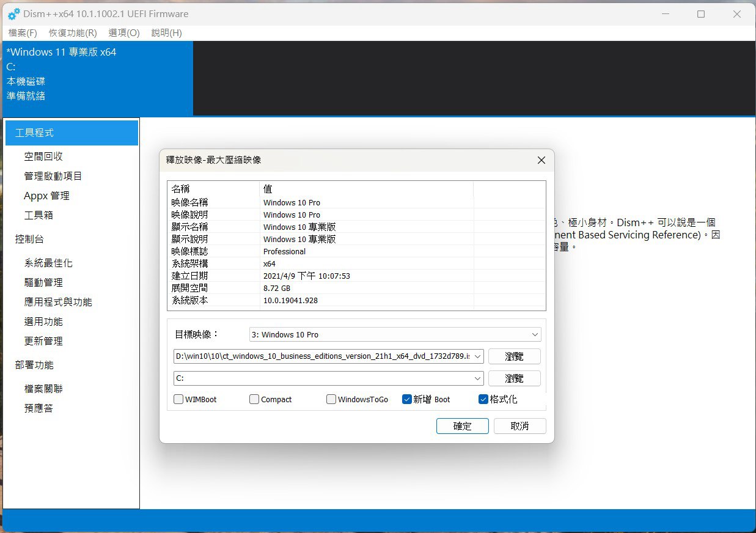Viewport: 756px width, 533px height.
Task: Open the 選項(O) menu
Action: click(x=123, y=32)
